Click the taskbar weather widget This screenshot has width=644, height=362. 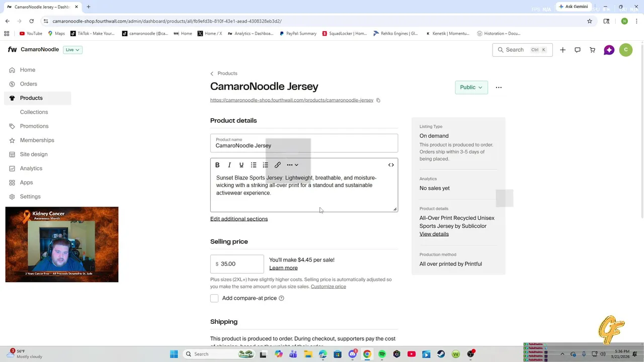tap(25, 354)
